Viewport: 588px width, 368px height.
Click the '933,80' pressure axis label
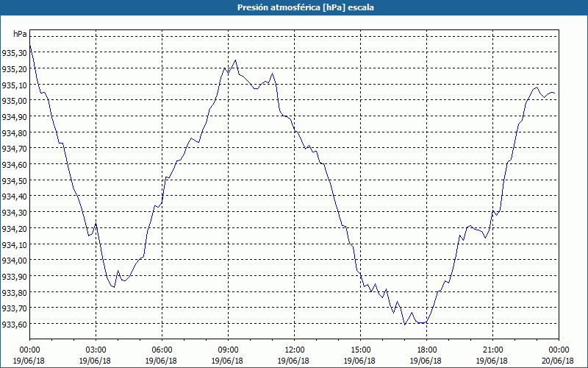click(14, 292)
